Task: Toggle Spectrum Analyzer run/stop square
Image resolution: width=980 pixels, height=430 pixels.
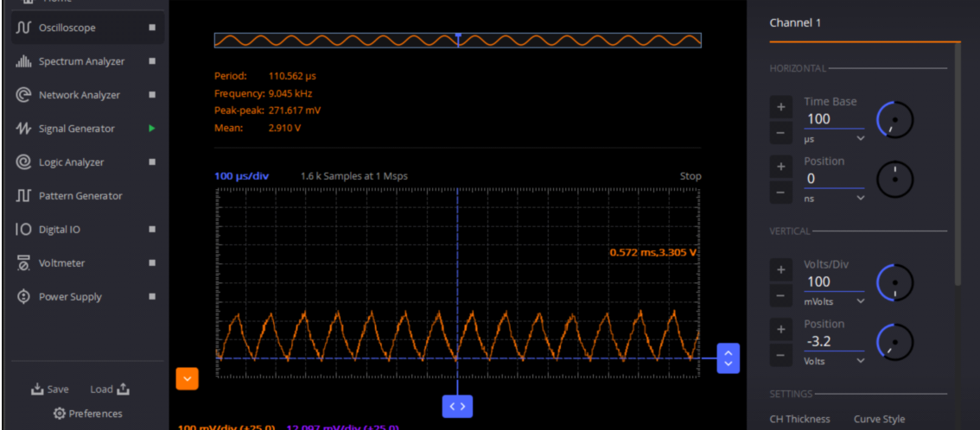Action: (152, 61)
